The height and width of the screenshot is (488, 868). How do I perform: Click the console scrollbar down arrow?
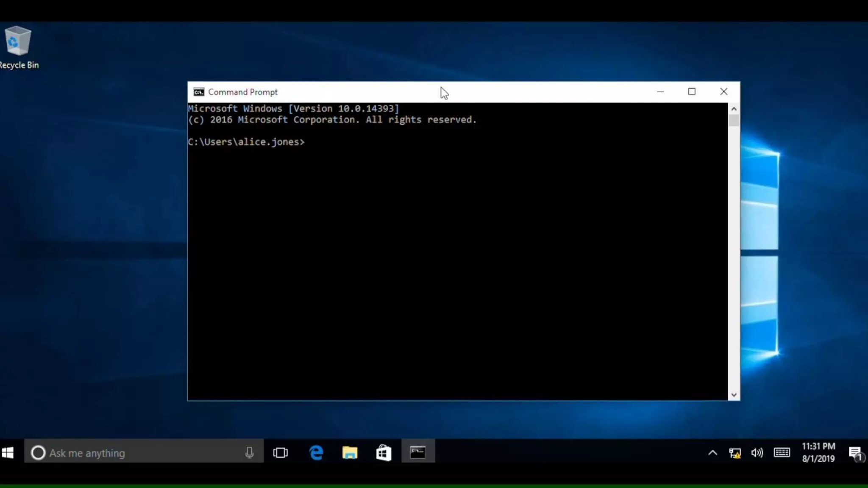point(734,395)
